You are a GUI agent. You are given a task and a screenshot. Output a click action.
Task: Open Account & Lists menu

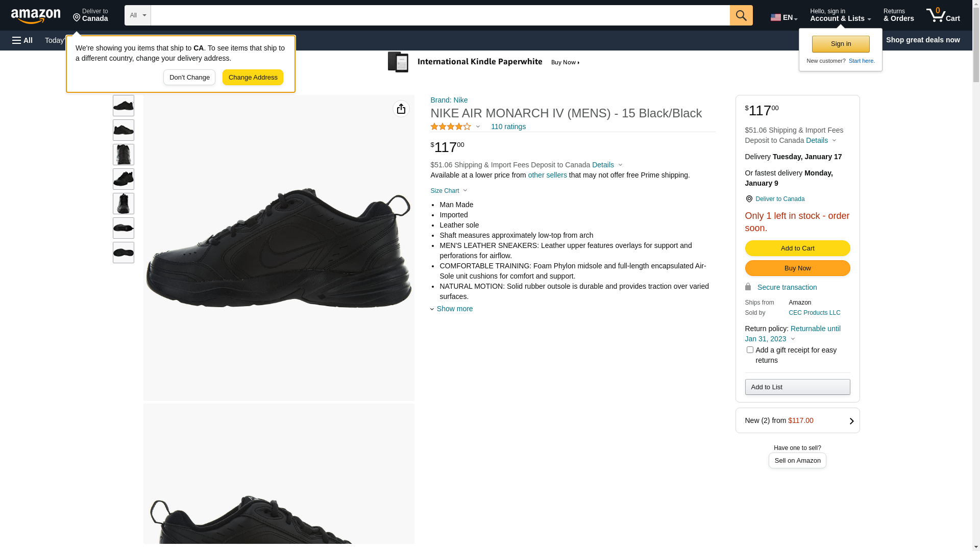click(840, 15)
